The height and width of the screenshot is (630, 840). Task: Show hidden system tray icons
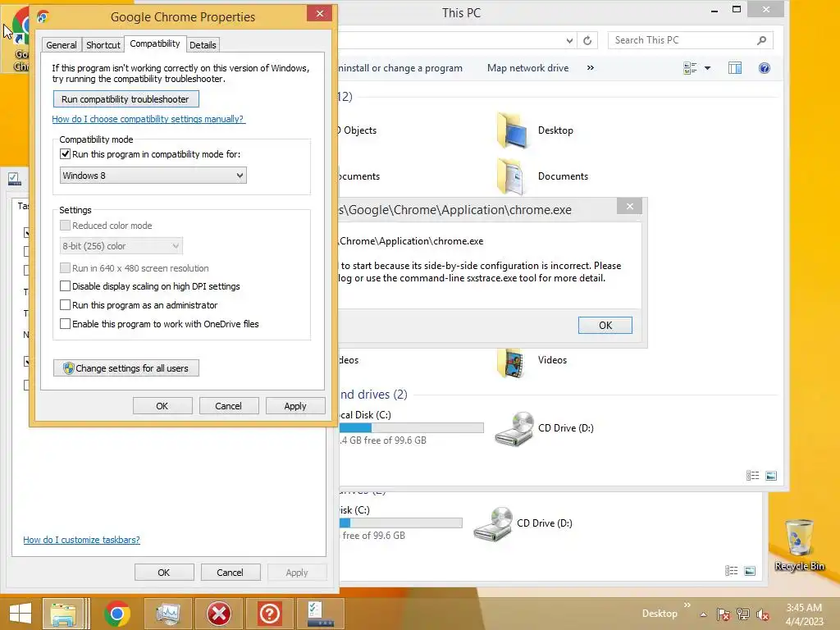point(703,614)
